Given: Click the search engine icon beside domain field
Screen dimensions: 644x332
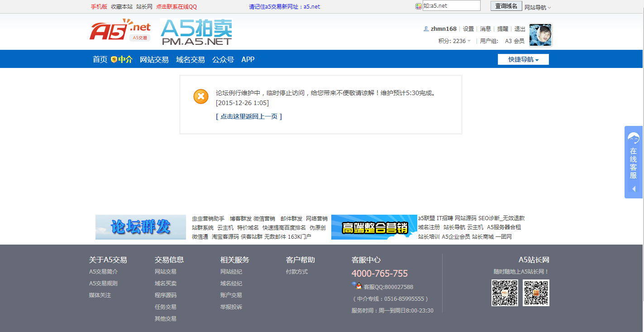Looking at the screenshot, I should tap(419, 6).
